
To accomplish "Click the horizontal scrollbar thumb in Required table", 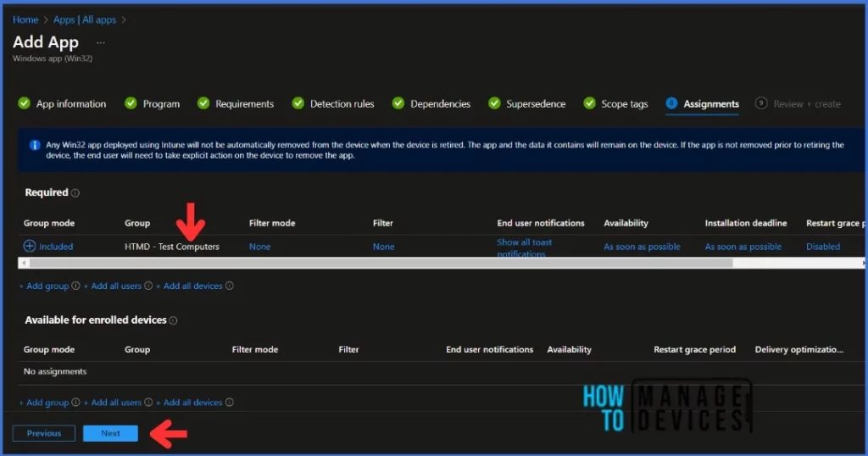I will click(x=381, y=263).
